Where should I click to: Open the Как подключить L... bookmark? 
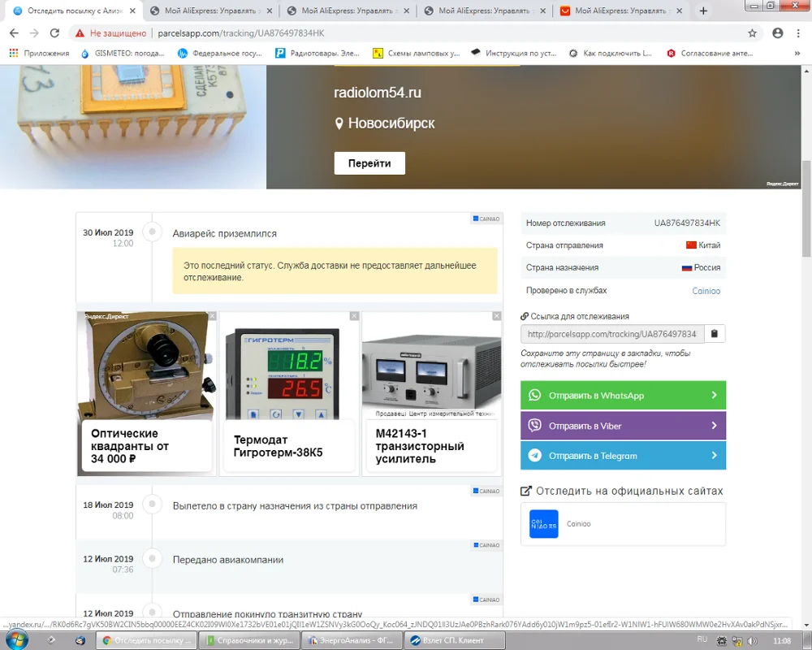click(611, 53)
